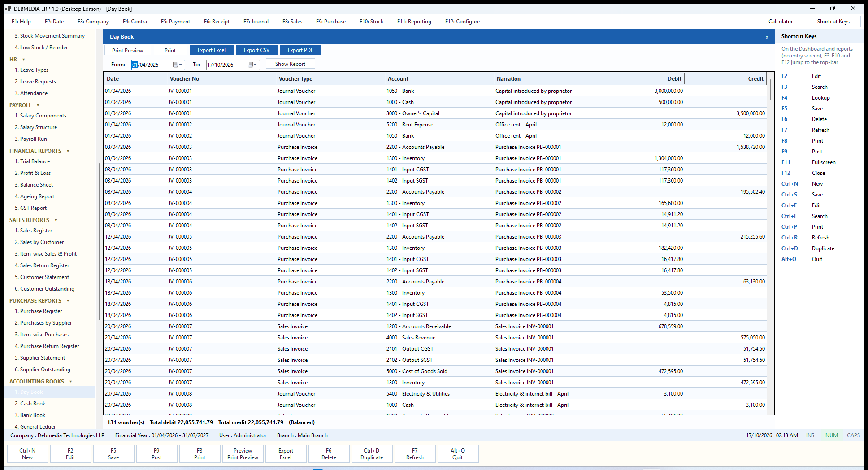This screenshot has height=470, width=868.
Task: Collapse the HR section arrow
Action: [24, 60]
